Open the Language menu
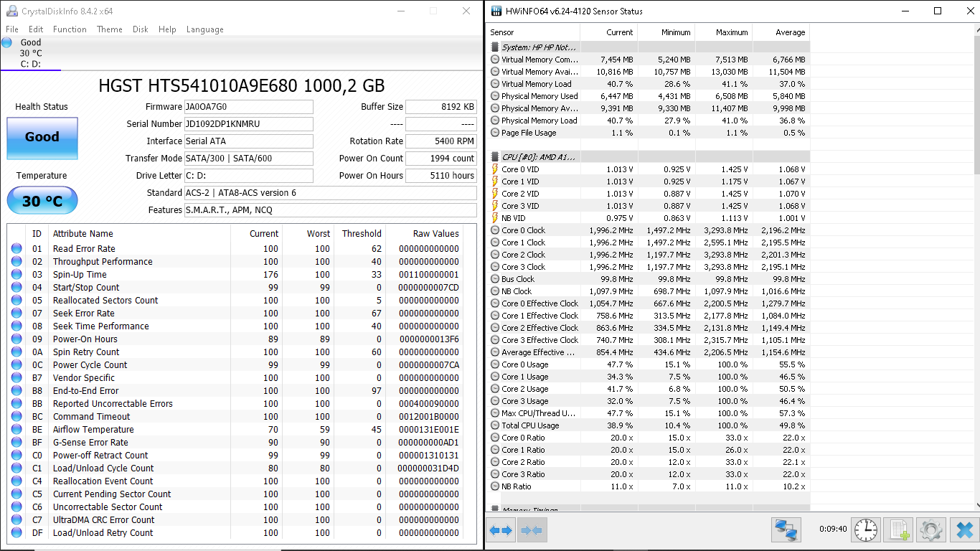980x551 pixels. [x=205, y=29]
